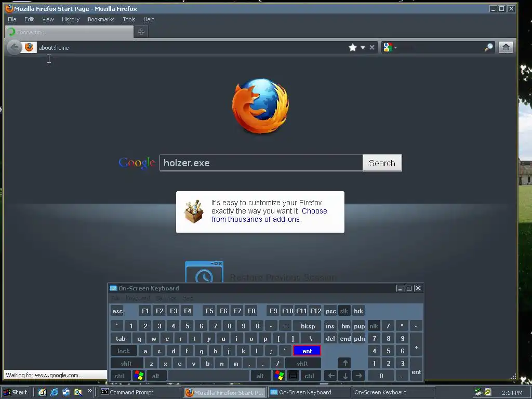This screenshot has height=399, width=532.
Task: Toggle the right ctrl key
Action: (x=309, y=376)
